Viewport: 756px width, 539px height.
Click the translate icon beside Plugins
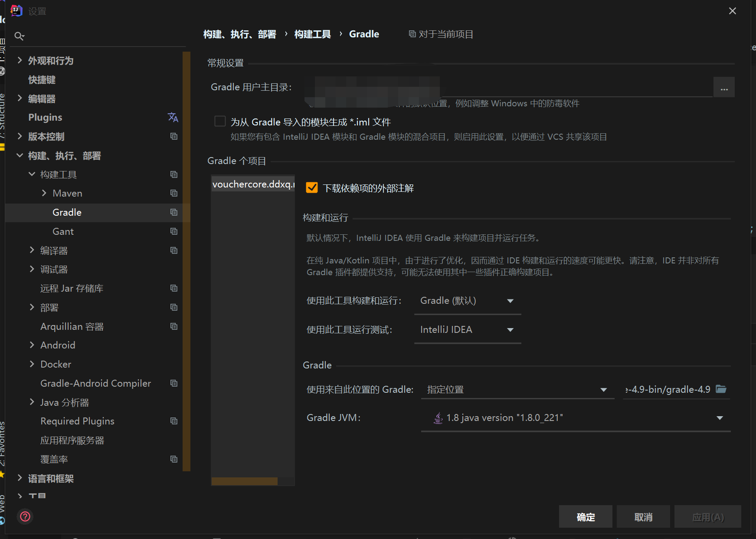[173, 117]
